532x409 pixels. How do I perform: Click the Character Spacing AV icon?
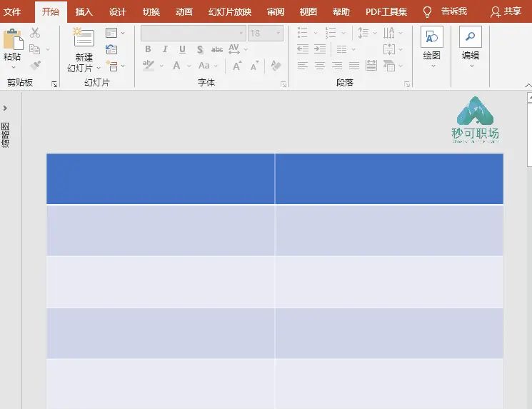pyautogui.click(x=234, y=49)
